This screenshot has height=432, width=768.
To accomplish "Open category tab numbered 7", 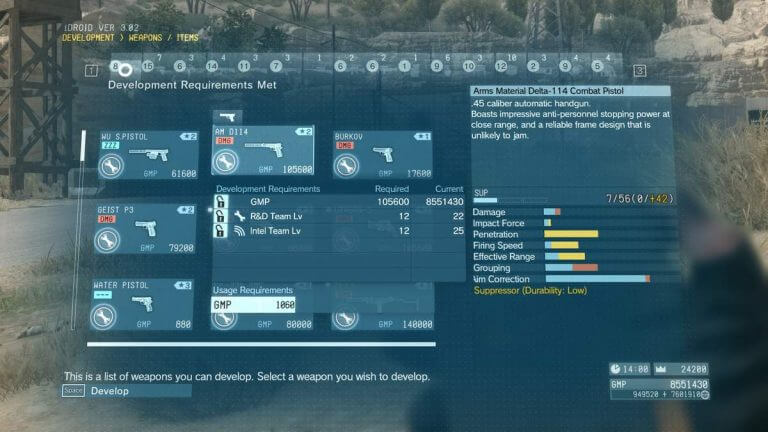I will pos(276,66).
